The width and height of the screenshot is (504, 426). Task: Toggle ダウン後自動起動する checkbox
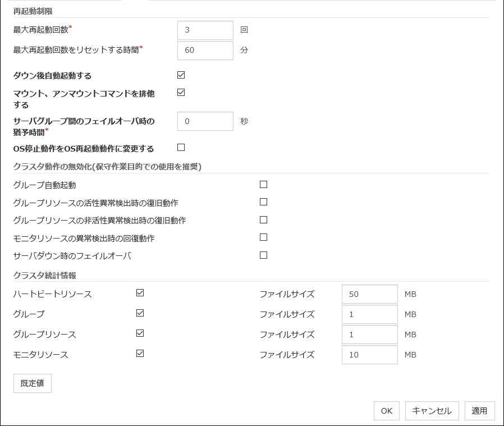tap(181, 75)
